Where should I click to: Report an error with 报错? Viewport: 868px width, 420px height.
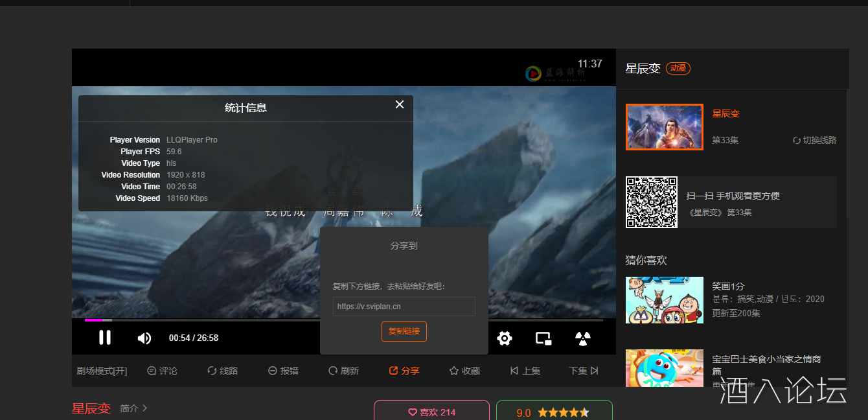283,371
